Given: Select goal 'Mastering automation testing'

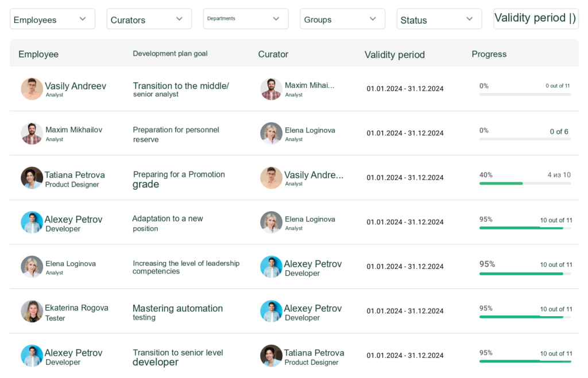Looking at the screenshot, I should point(178,313).
